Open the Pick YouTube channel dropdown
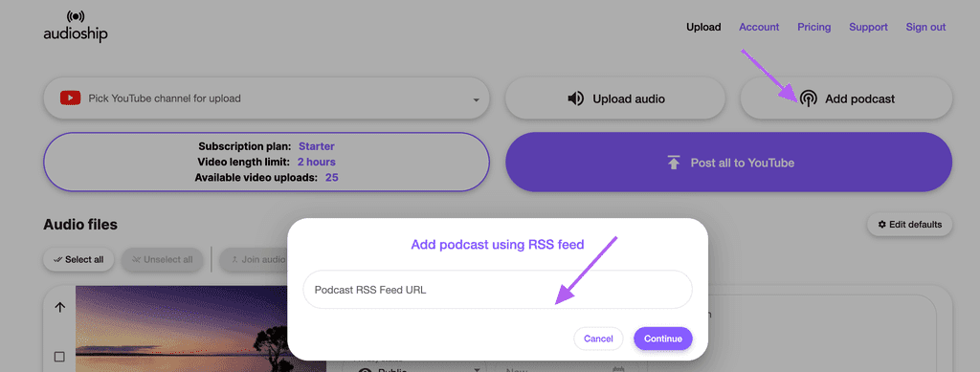 pyautogui.click(x=266, y=98)
